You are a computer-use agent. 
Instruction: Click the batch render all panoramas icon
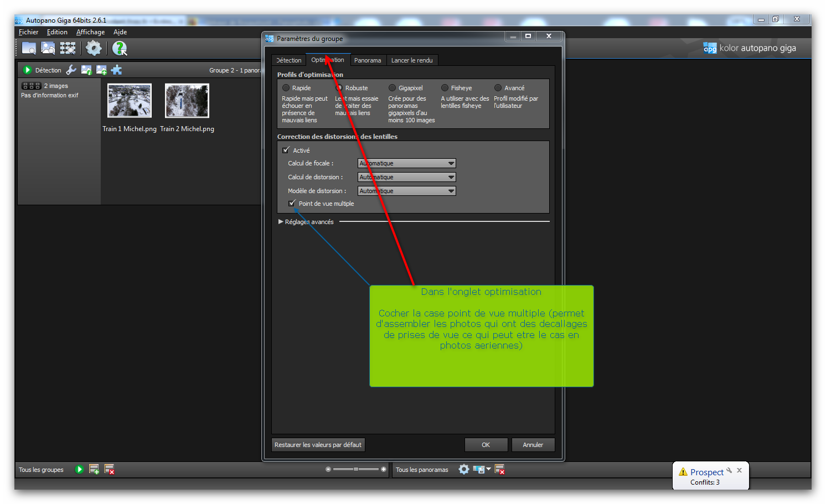[479, 469]
